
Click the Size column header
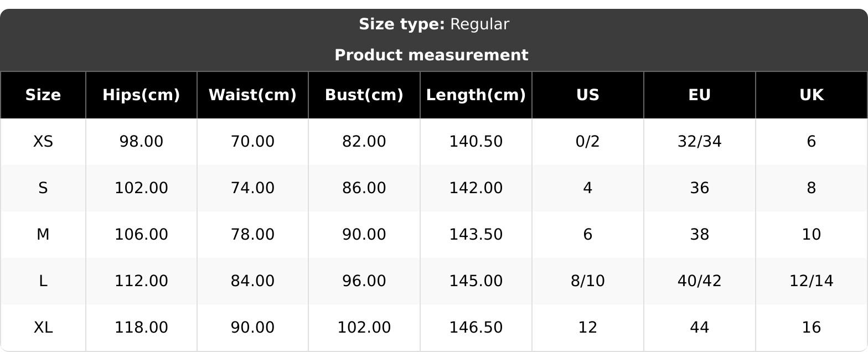pos(43,95)
